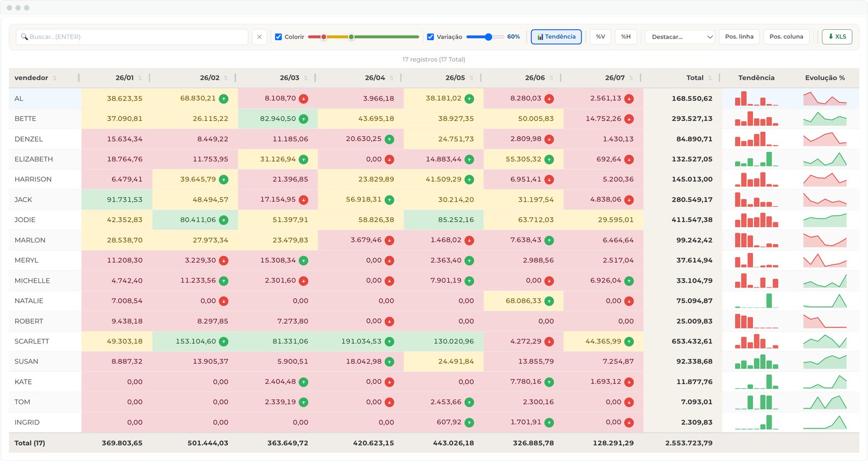Viewport: 868px width, 461px height.
Task: Toggle %H horizontal percentage view
Action: point(626,37)
